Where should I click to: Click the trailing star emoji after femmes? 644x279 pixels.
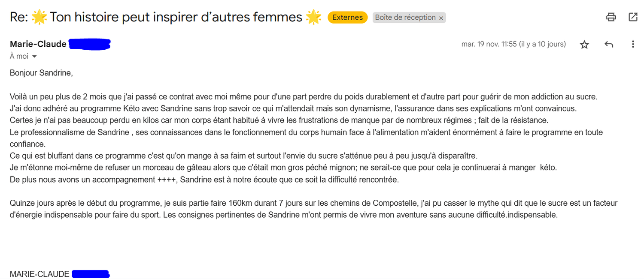[x=314, y=17]
